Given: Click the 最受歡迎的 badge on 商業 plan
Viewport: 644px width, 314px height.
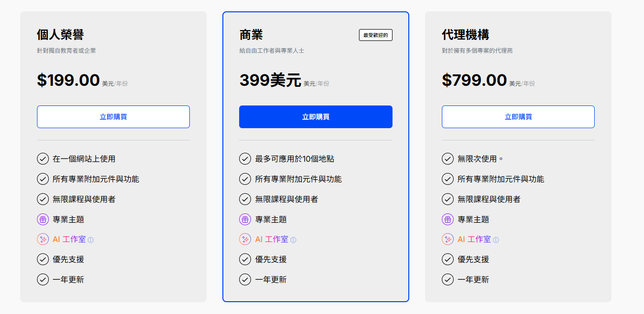Looking at the screenshot, I should 376,35.
